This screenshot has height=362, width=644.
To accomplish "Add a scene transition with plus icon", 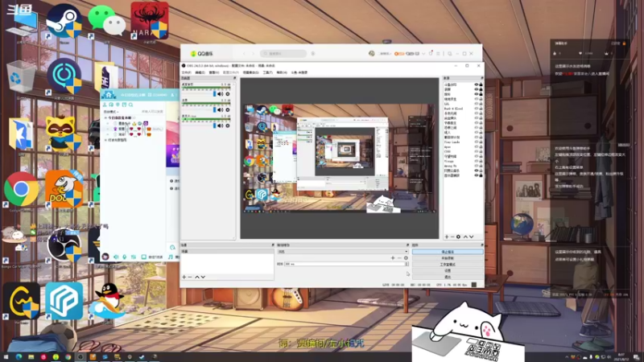I will click(393, 257).
